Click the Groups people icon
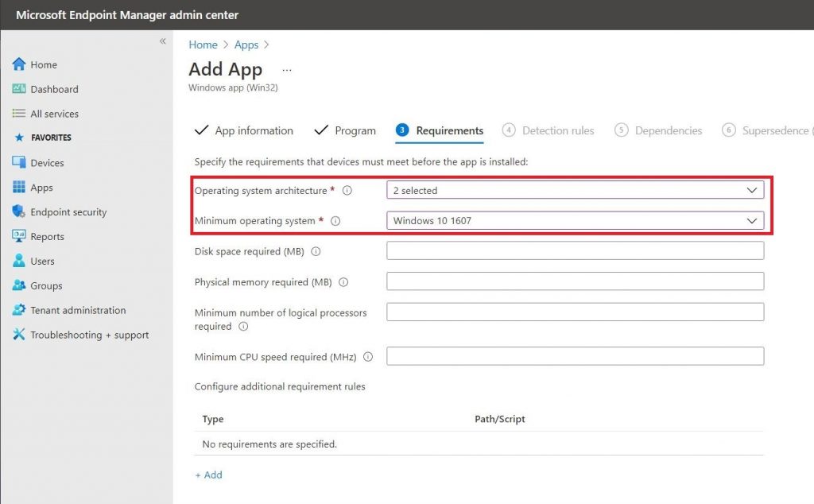814x504 pixels. pos(19,285)
